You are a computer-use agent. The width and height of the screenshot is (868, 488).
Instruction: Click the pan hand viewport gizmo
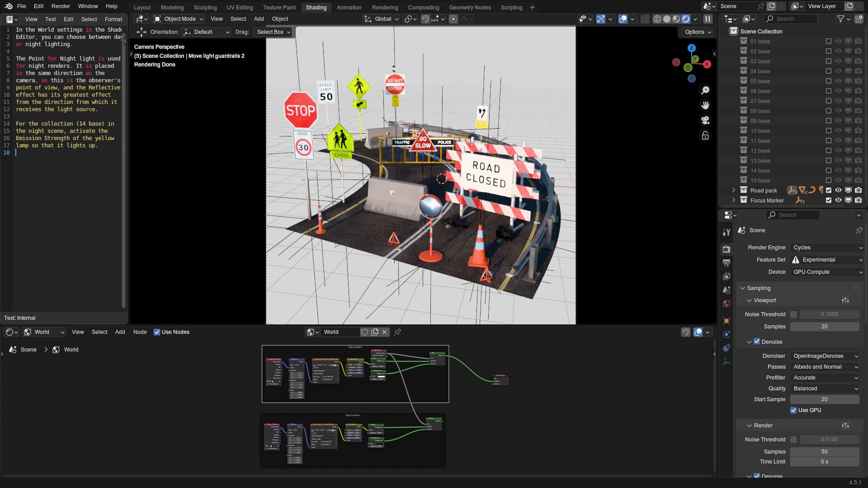(705, 105)
